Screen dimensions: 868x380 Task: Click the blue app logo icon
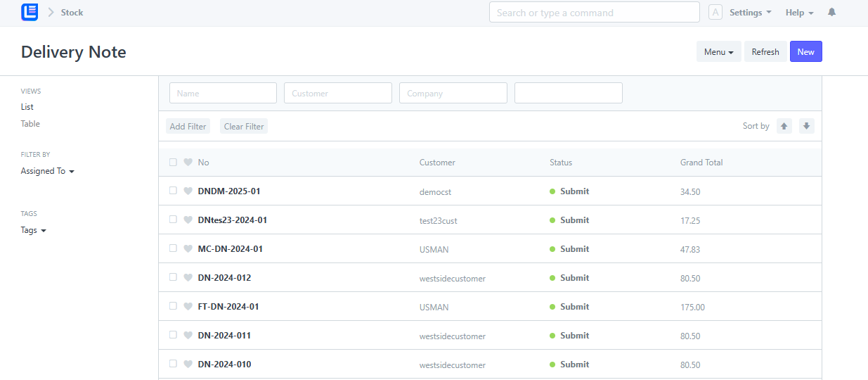click(30, 12)
